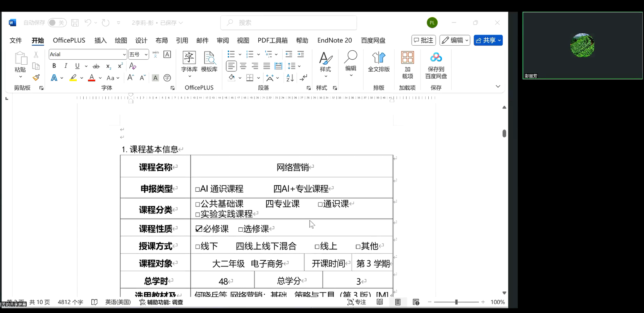Viewport: 644px width, 313px height.
Task: Click the 批注 comments button
Action: [x=423, y=40]
